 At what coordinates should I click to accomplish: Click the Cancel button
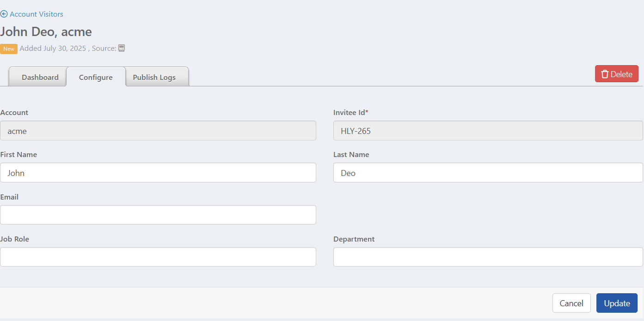pyautogui.click(x=571, y=303)
